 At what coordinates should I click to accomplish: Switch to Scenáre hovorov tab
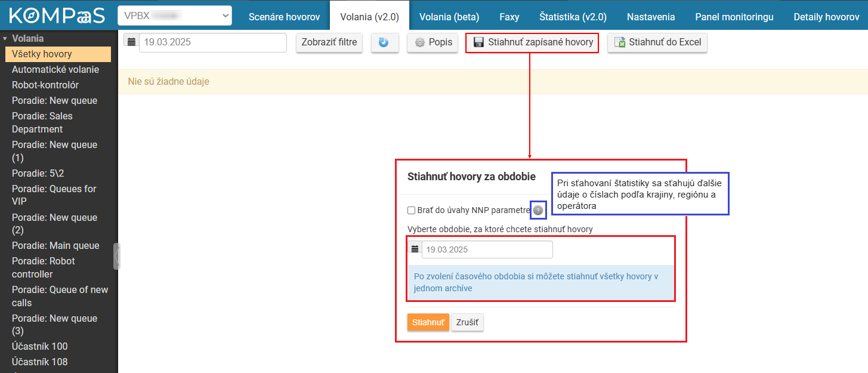pyautogui.click(x=284, y=17)
